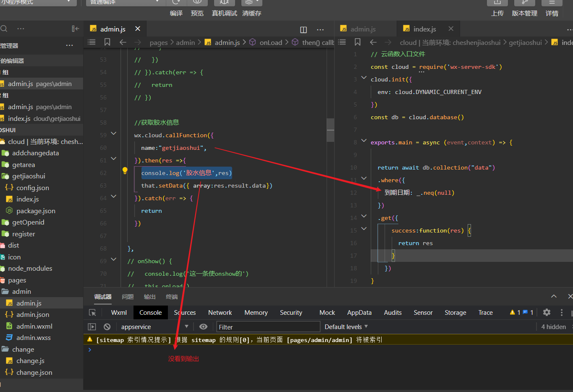Click into the console Filter field

tap(268, 327)
